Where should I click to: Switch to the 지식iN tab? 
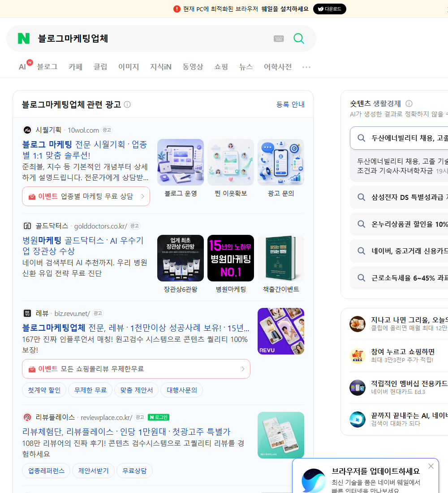coord(161,67)
